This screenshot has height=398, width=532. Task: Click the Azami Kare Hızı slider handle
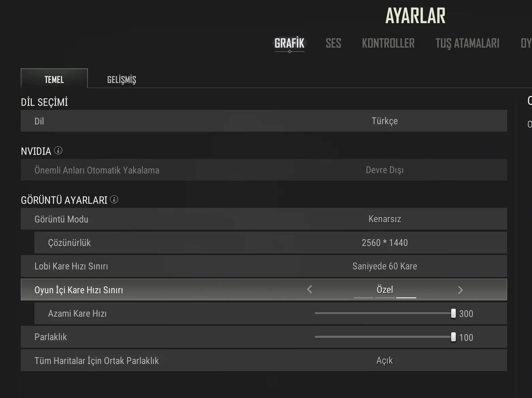pyautogui.click(x=453, y=313)
